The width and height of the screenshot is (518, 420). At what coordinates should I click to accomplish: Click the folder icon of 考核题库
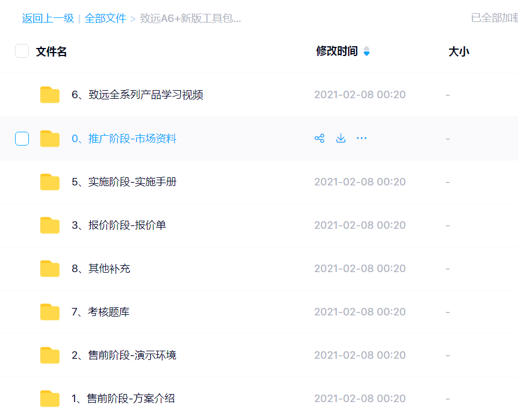[x=50, y=311]
